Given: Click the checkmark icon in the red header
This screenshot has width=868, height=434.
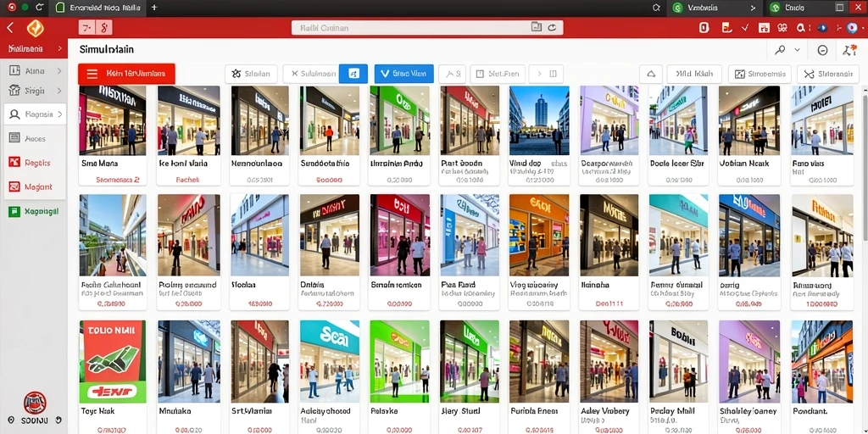Looking at the screenshot, I should [x=745, y=27].
